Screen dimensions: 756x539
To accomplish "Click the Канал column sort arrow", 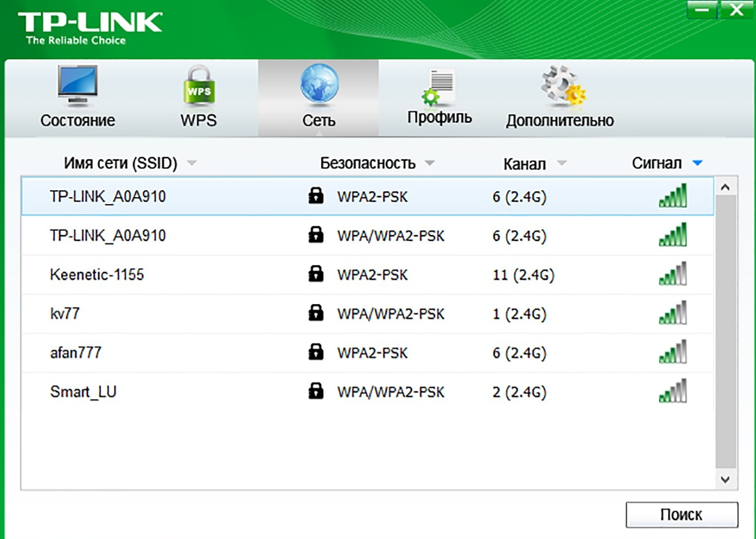I will (562, 163).
